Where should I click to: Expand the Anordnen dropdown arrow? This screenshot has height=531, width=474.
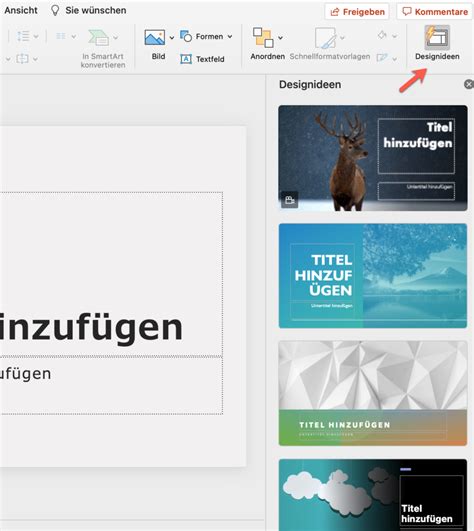click(280, 38)
